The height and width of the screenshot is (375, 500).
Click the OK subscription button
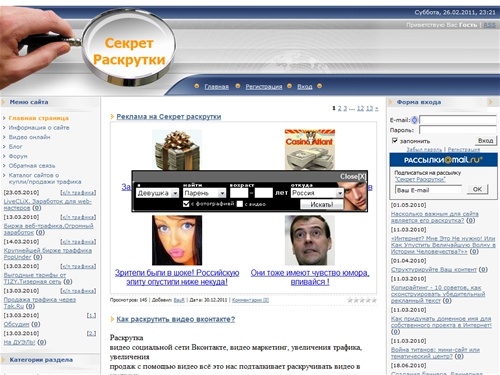click(x=477, y=189)
